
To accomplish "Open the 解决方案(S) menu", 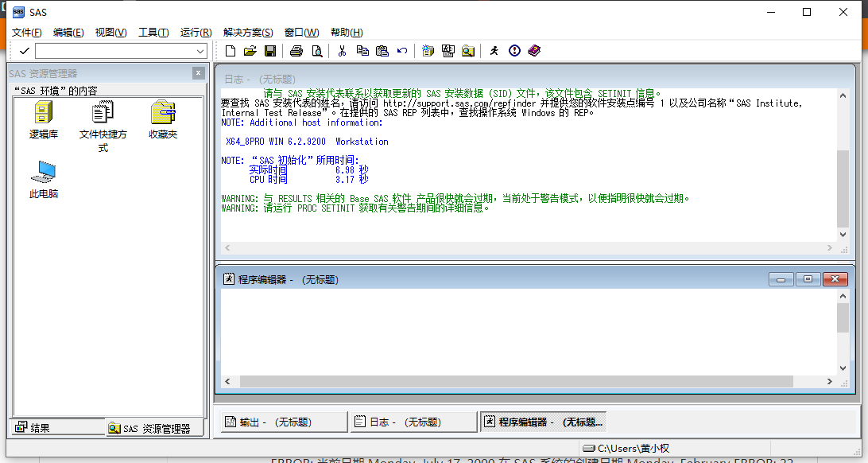I will click(248, 32).
